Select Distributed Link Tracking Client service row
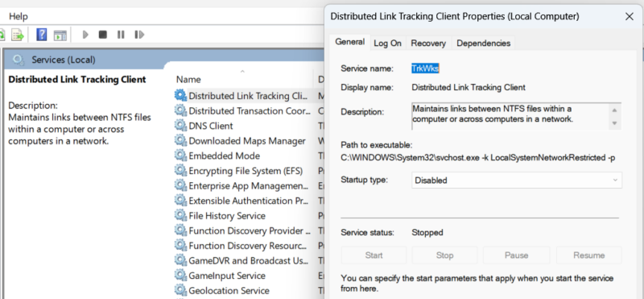The width and height of the screenshot is (644, 299). pos(249,96)
